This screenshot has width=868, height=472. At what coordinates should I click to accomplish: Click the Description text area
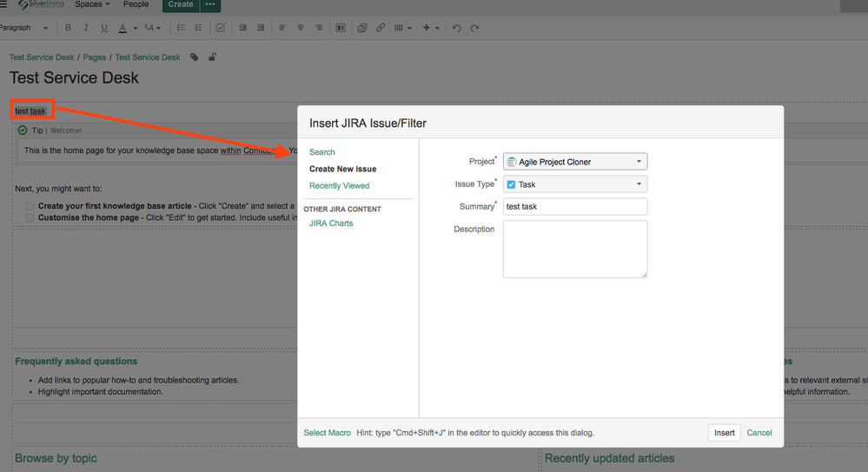coord(575,249)
